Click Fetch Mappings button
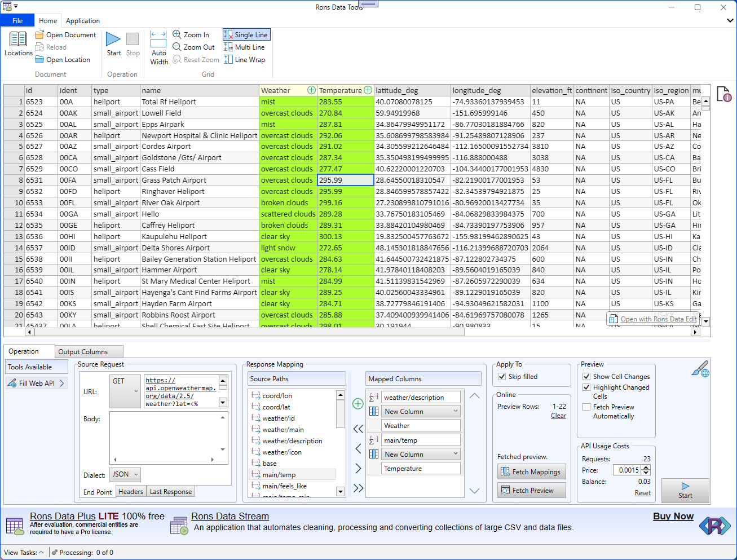737x560 pixels. pos(531,472)
